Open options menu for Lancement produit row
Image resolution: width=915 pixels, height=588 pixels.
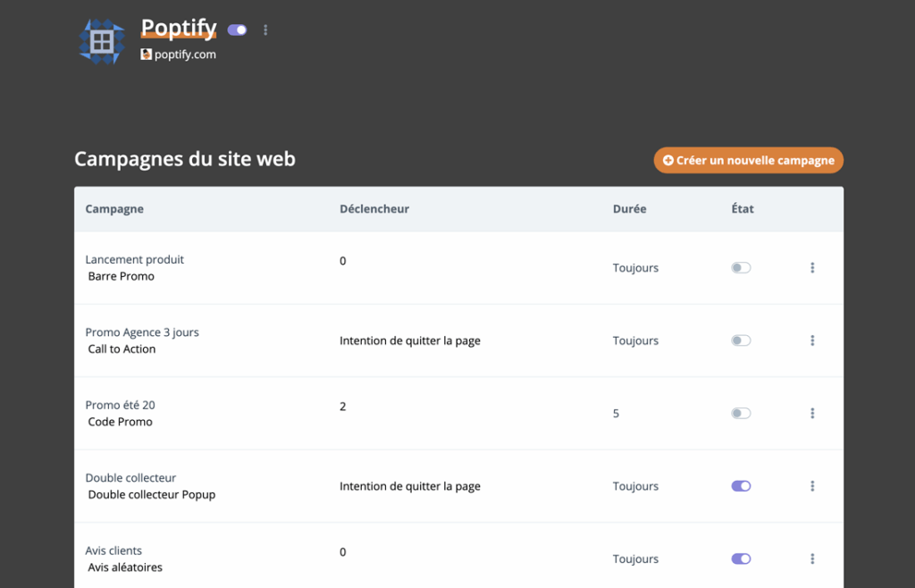click(x=811, y=268)
